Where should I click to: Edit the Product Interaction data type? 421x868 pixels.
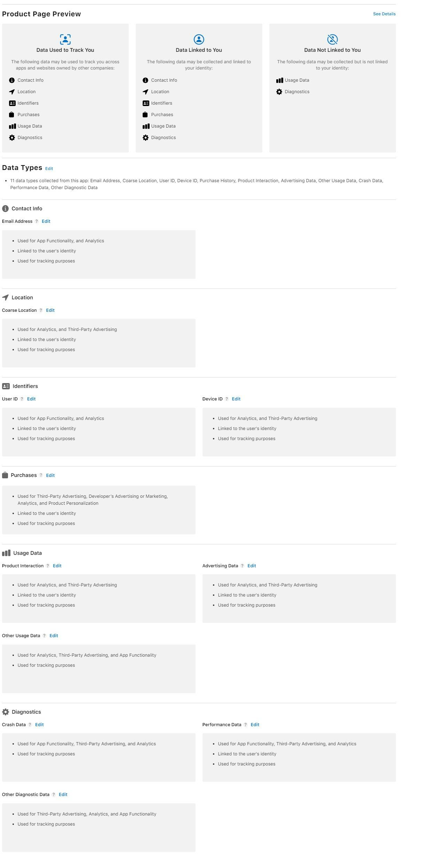click(57, 566)
